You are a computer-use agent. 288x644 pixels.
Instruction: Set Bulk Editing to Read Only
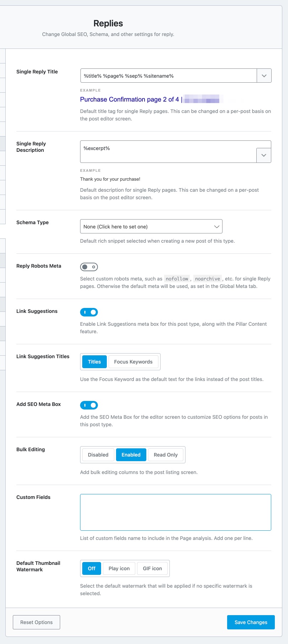pyautogui.click(x=166, y=455)
